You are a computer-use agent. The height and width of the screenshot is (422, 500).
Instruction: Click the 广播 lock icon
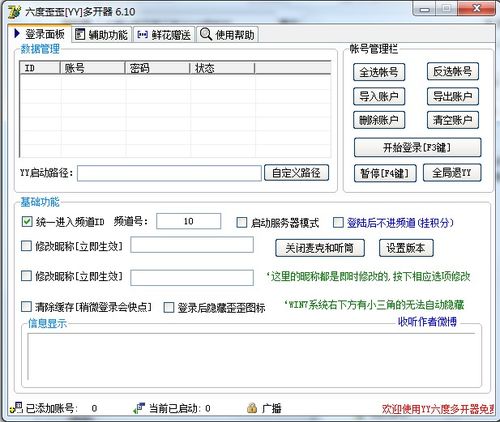click(252, 408)
